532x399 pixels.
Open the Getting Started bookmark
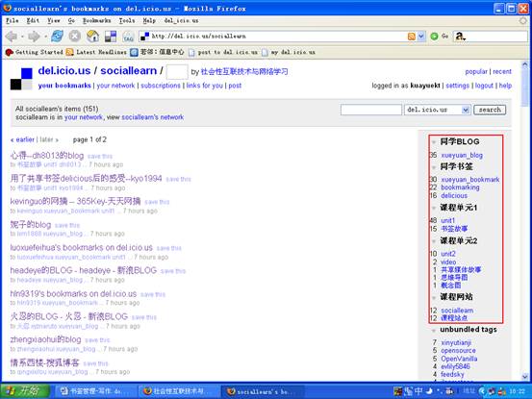35,52
